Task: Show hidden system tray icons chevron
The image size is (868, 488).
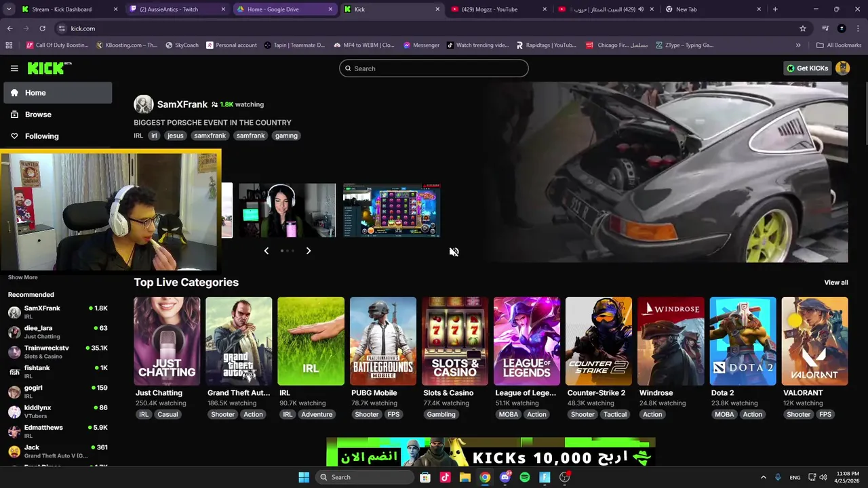Action: [763, 477]
